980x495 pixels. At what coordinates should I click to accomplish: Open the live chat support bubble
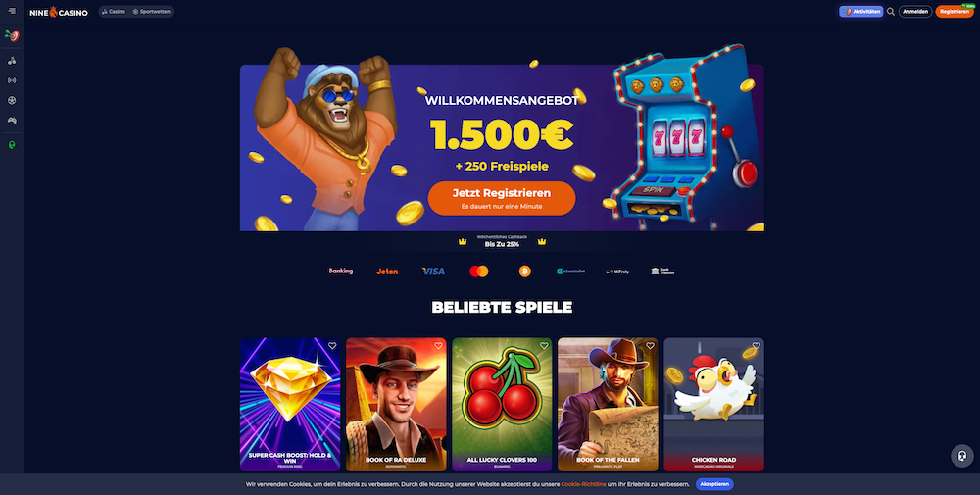pos(962,456)
